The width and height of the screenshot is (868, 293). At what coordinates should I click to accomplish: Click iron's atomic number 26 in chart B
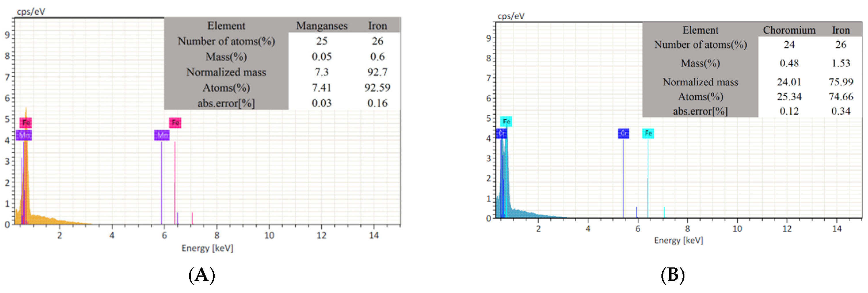(841, 45)
